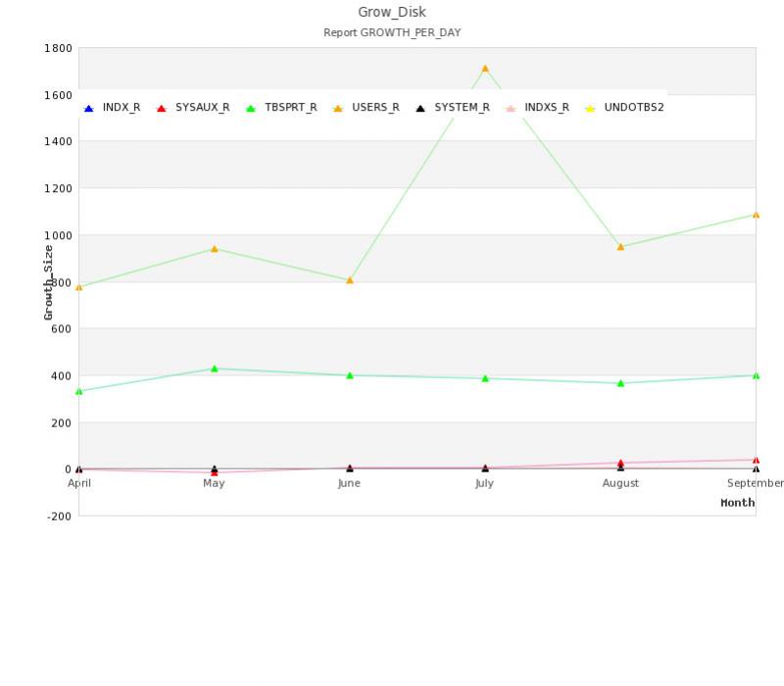
Task: Click the TBSPRT_R data point for September
Action: [756, 375]
